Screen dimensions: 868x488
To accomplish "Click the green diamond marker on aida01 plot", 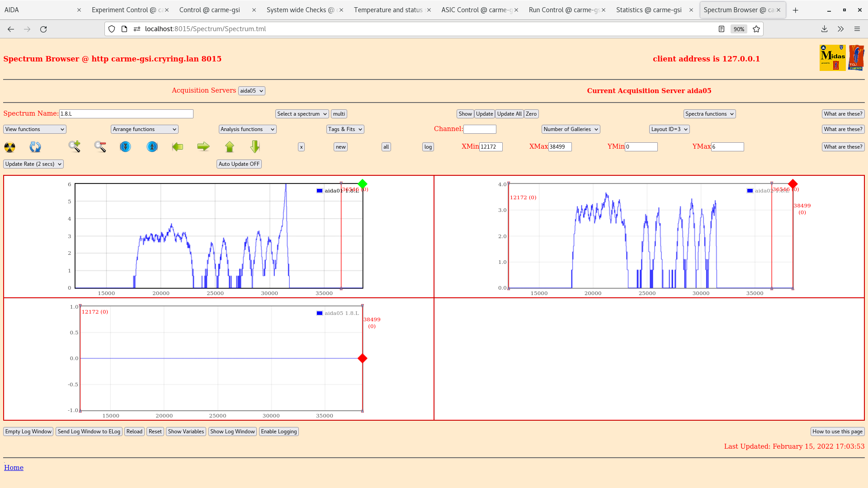I will tap(363, 184).
